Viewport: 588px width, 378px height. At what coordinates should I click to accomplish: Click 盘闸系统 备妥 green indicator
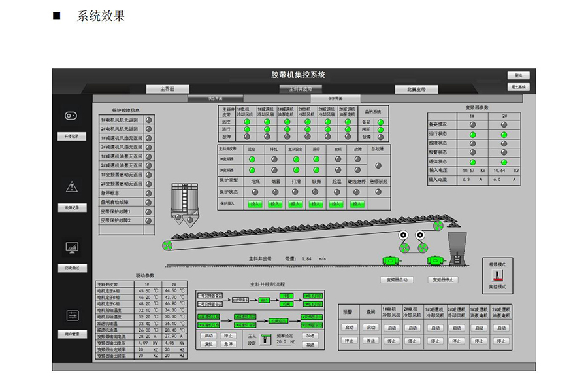[x=380, y=122]
